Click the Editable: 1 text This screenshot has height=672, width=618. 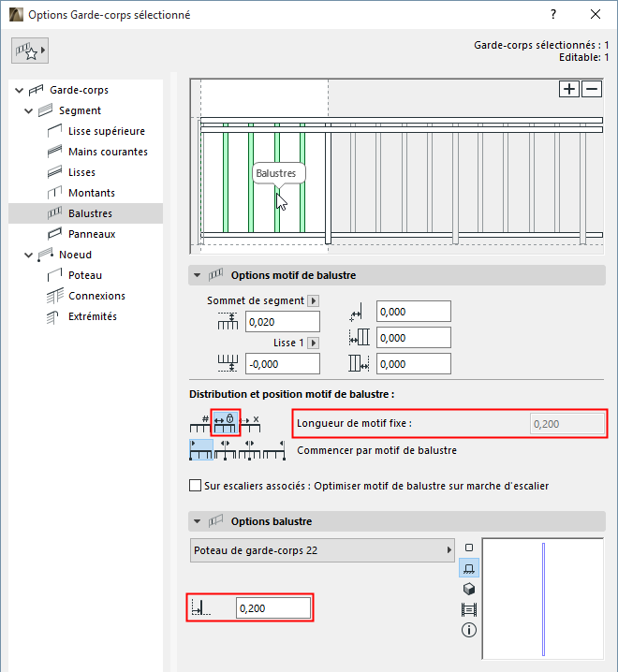tap(583, 57)
